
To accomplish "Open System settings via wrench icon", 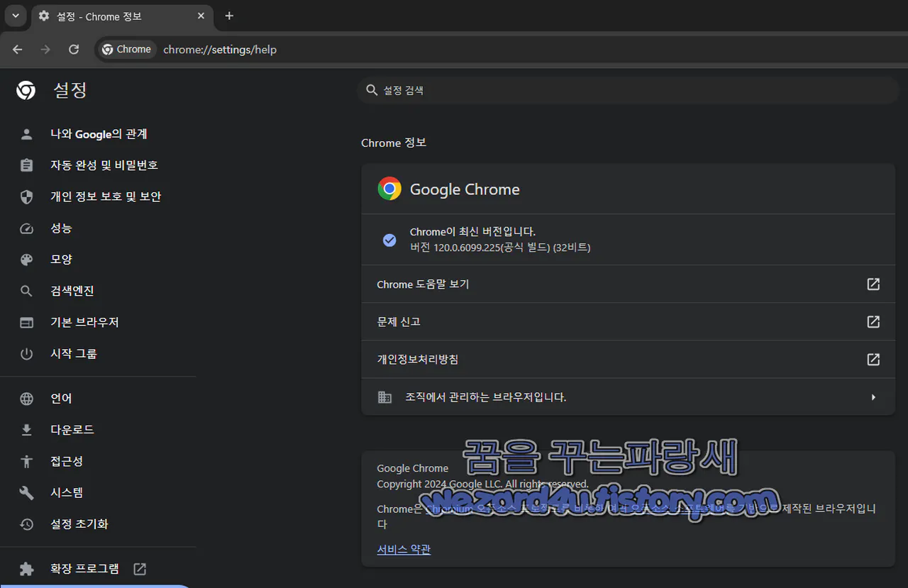I will pos(26,492).
